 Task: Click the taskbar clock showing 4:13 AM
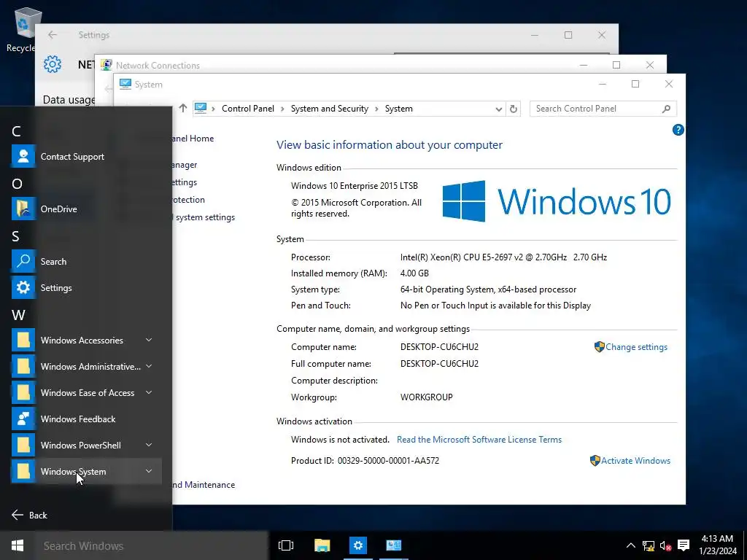click(718, 545)
